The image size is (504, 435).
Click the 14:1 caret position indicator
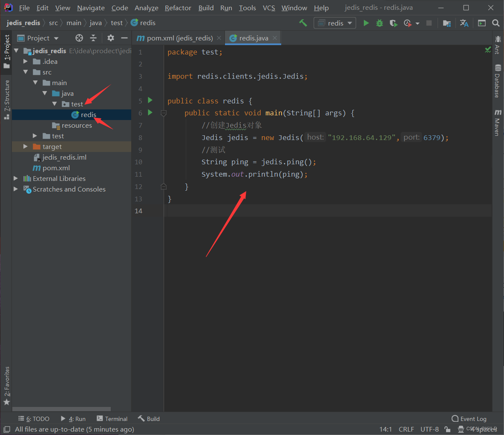[386, 429]
